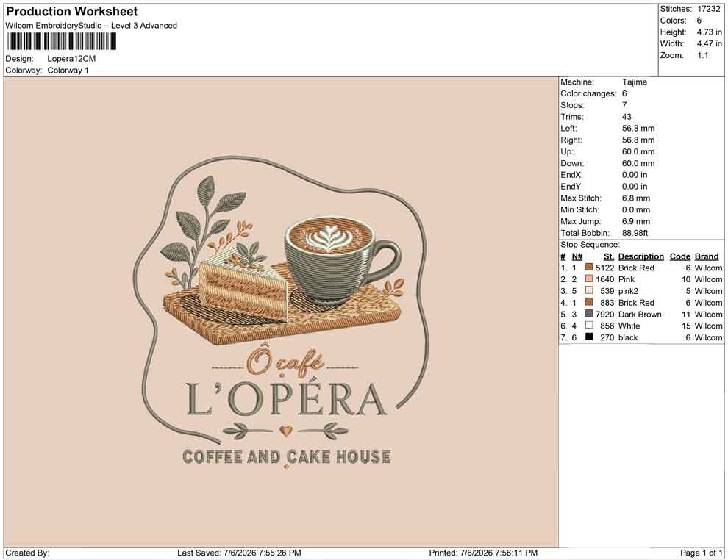Click the barcode under Wilcom EmbroideryStudio
Image resolution: width=728 pixels, height=560 pixels.
coord(61,42)
